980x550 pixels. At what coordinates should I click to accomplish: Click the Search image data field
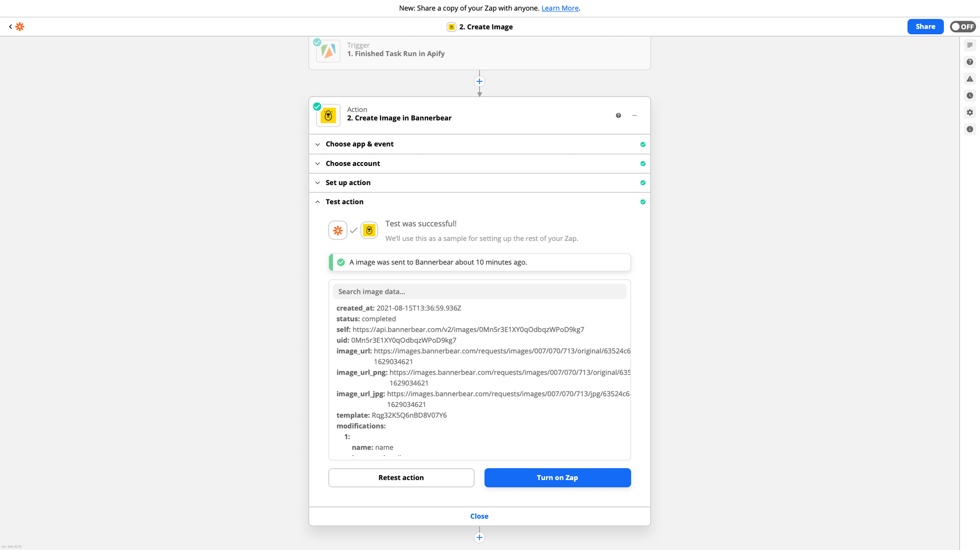pos(479,291)
